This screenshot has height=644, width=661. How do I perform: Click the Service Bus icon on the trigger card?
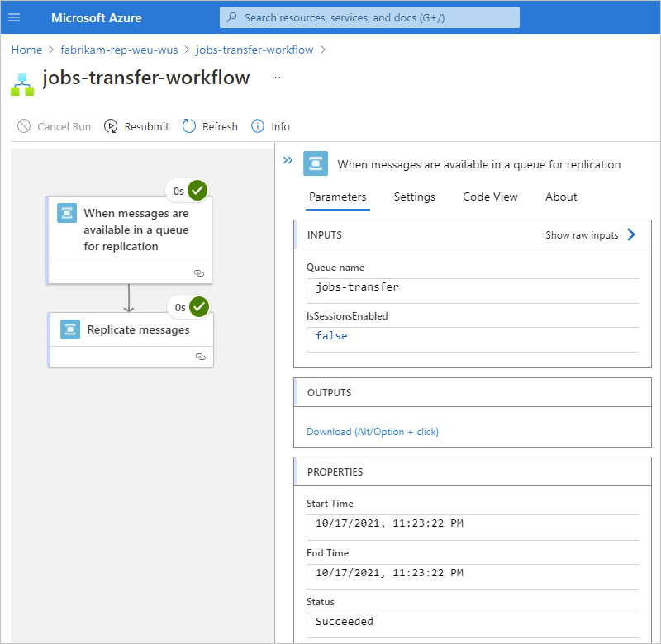click(x=67, y=212)
